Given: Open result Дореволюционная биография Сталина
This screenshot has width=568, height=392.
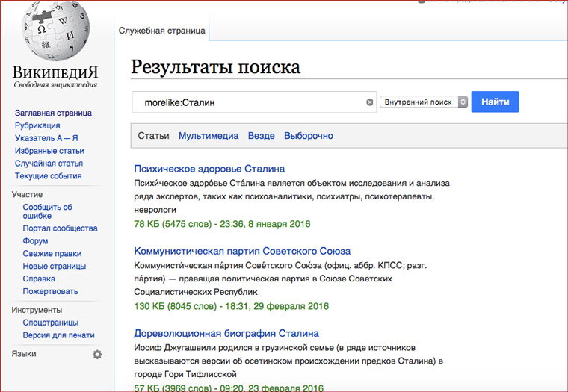Looking at the screenshot, I should coord(226,333).
